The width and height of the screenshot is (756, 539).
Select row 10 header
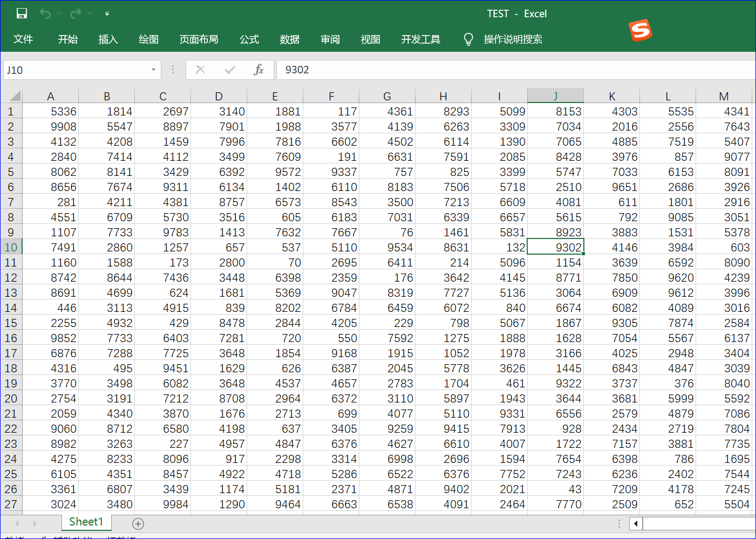pos(11,247)
